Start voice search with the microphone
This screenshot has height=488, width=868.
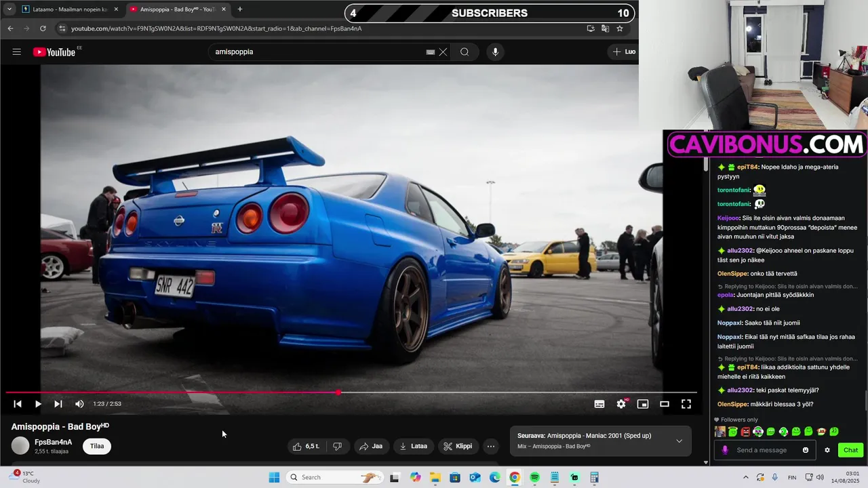click(495, 52)
